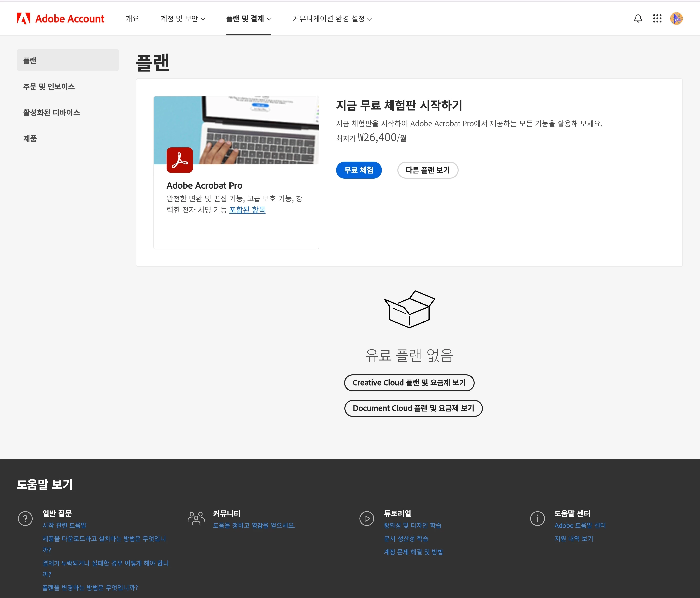
Task: Open the 포함된 항목 link
Action: pos(247,210)
